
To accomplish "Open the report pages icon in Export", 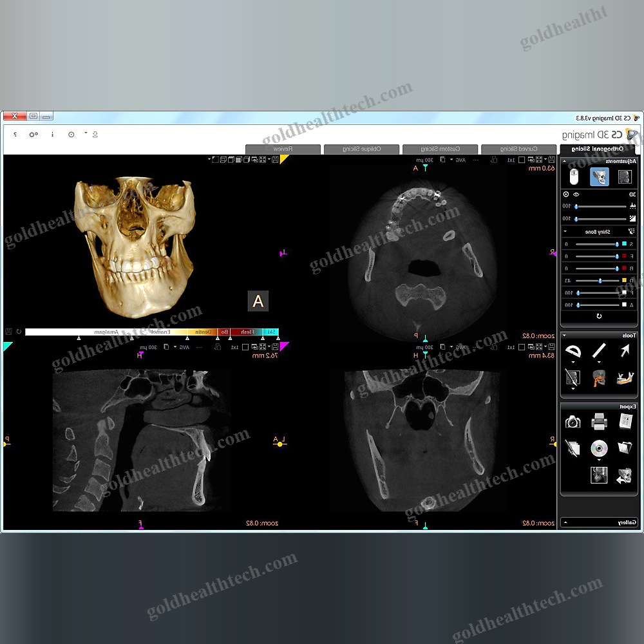I will point(625,421).
